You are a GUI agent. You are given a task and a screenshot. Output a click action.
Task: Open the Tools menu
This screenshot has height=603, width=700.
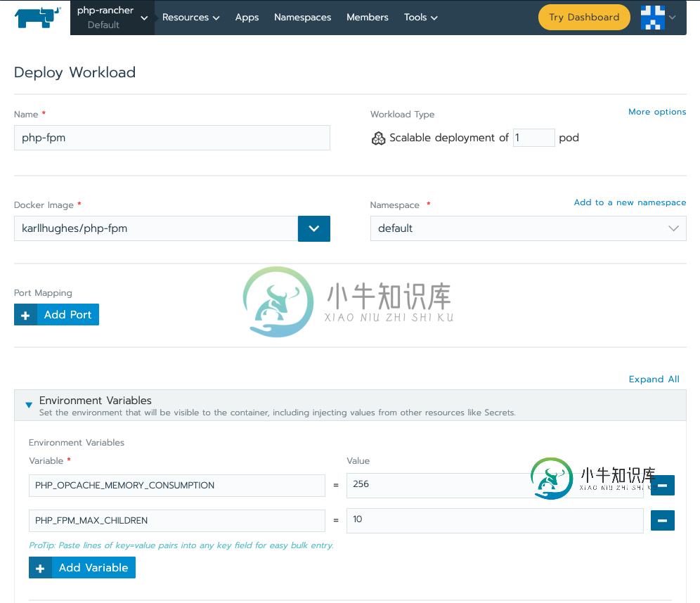point(420,18)
